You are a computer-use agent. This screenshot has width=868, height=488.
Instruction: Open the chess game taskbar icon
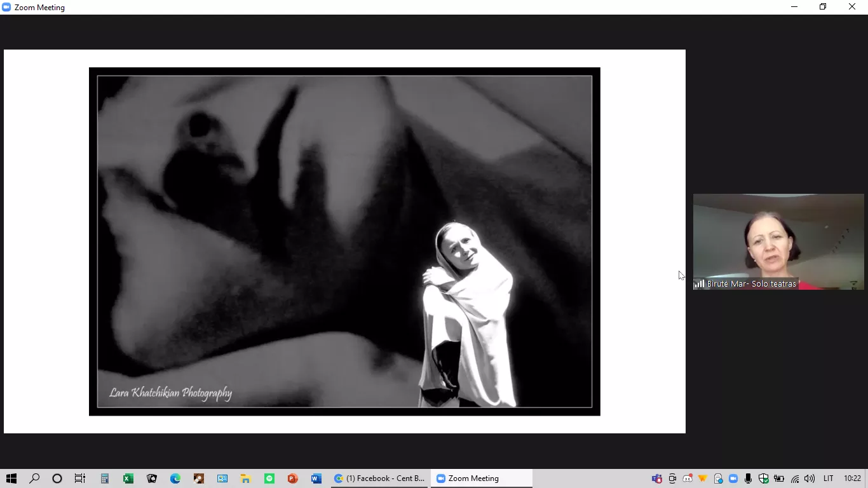pos(199,478)
